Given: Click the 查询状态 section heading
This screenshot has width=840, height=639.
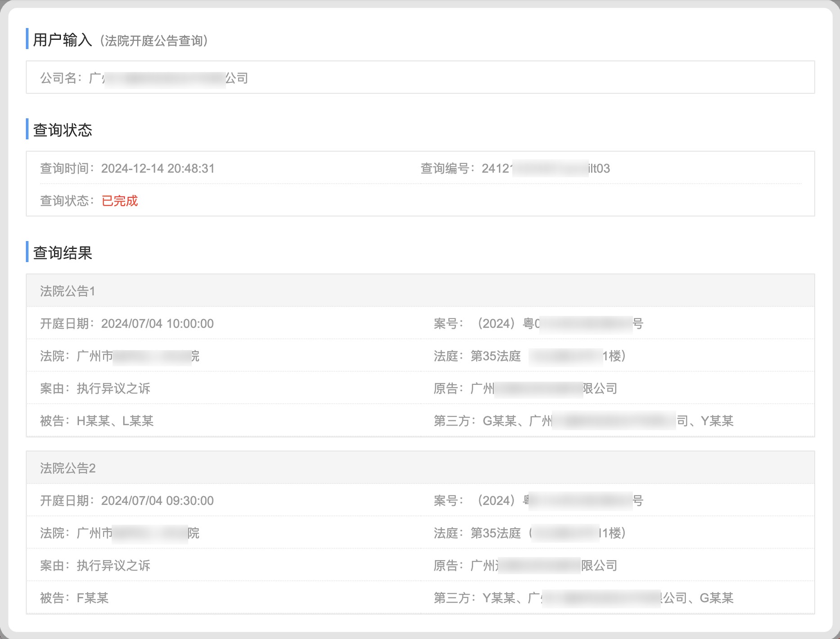Looking at the screenshot, I should tap(62, 130).
